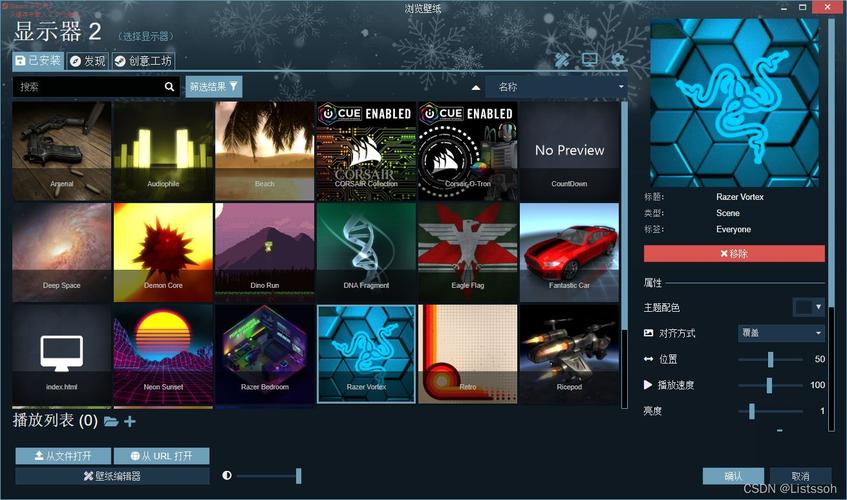Adjust the 播放速度 slider handle
Screen dimensions: 847x500
coord(769,385)
